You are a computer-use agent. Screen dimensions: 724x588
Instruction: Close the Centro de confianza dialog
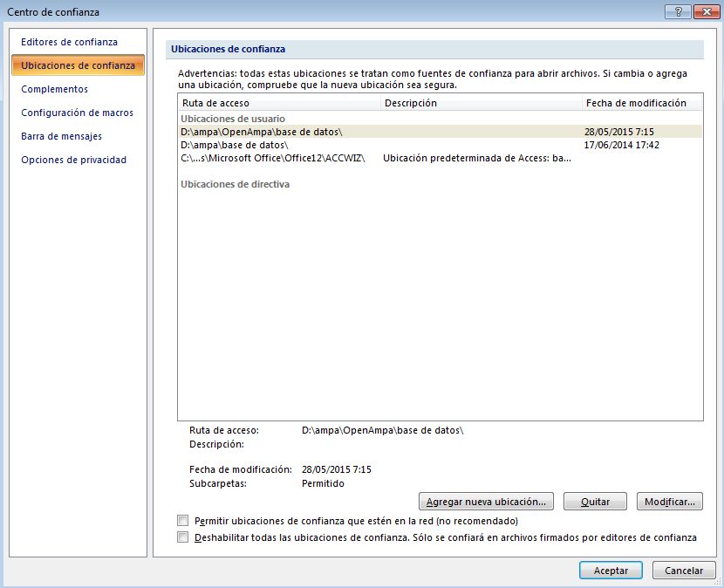tap(702, 11)
